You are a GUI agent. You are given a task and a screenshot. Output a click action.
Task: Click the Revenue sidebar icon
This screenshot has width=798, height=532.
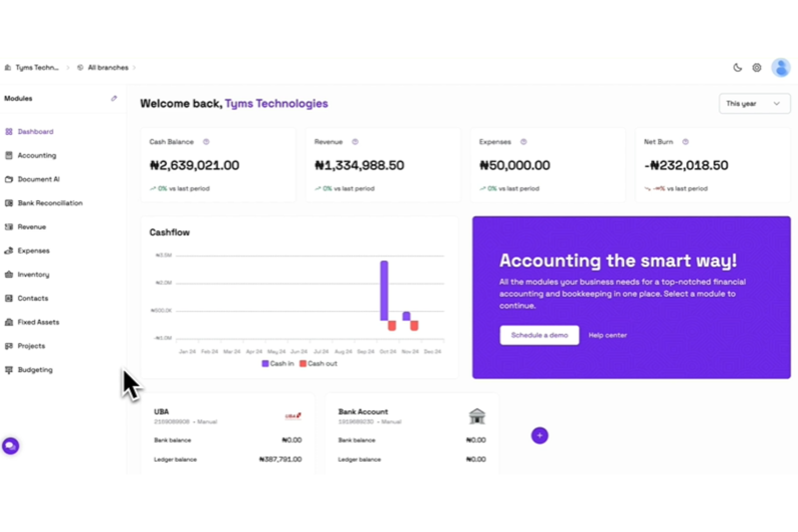(x=9, y=227)
